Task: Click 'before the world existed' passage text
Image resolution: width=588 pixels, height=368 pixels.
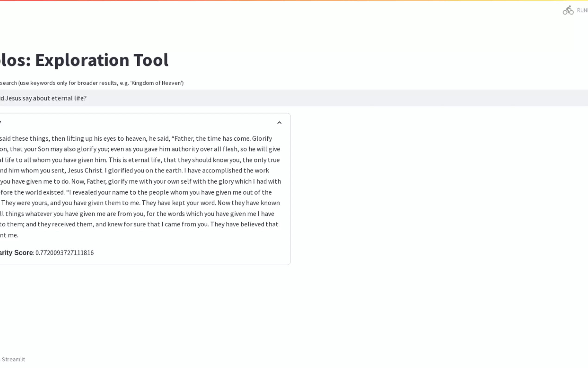Action: [32, 192]
